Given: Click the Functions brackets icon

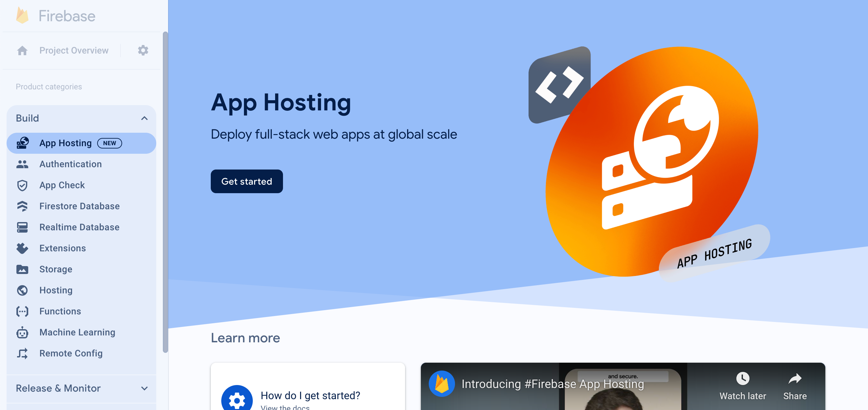Looking at the screenshot, I should point(22,311).
